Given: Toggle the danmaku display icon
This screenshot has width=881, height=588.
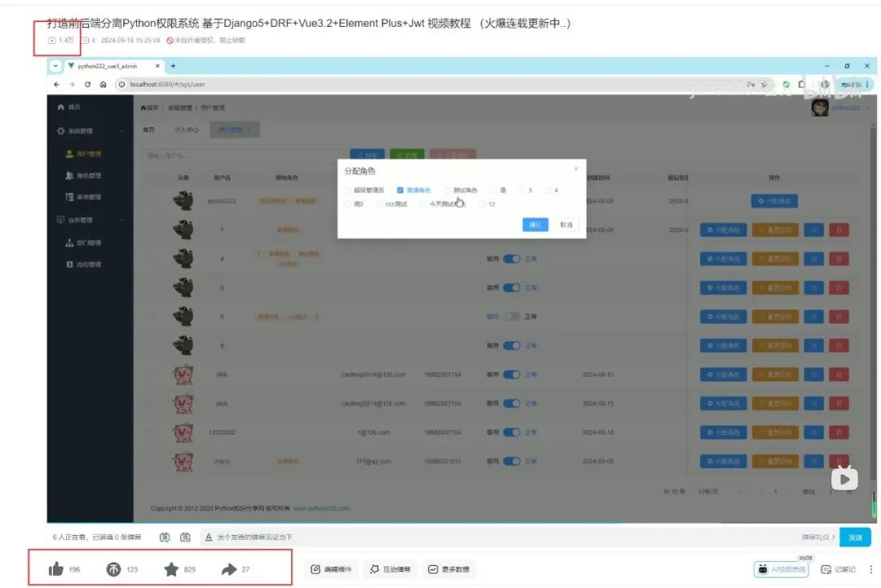Looking at the screenshot, I should (165, 537).
